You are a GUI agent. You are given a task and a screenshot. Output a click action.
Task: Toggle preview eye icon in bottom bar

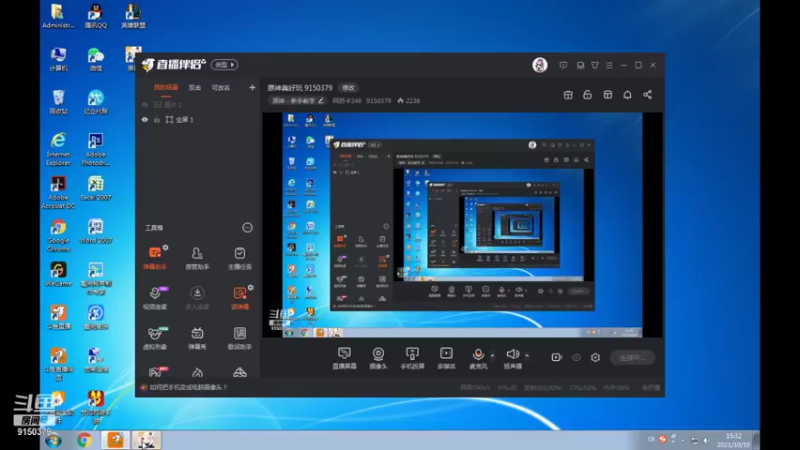coord(576,357)
